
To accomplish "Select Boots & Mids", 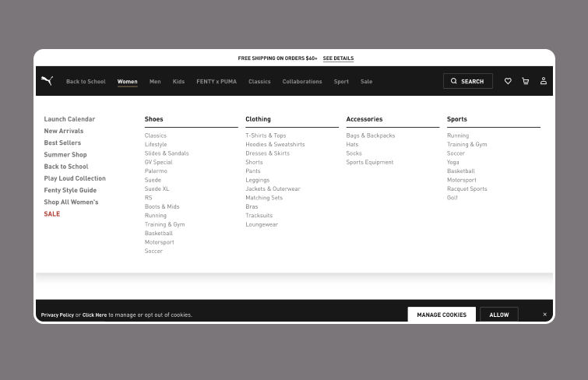I will pyautogui.click(x=162, y=206).
